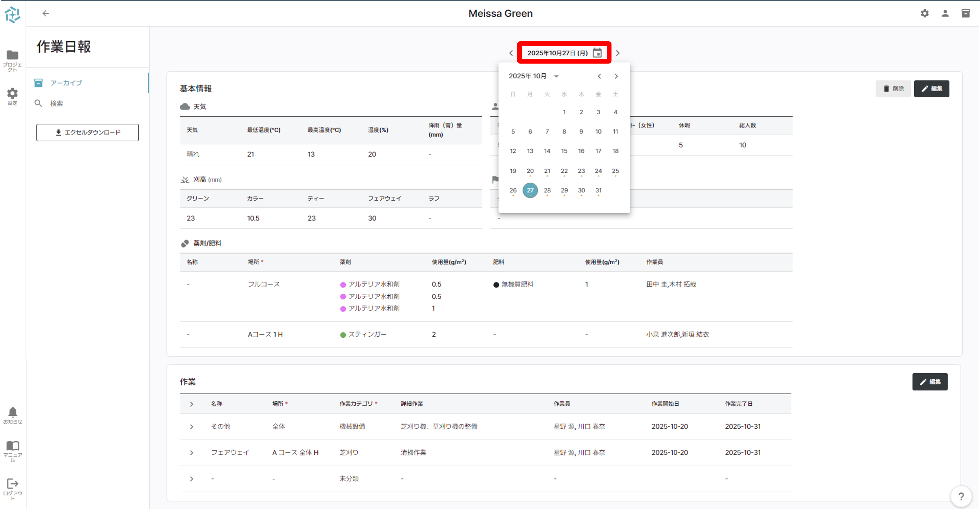Open the settings gear in the top right
Image resolution: width=980 pixels, height=509 pixels.
[925, 13]
